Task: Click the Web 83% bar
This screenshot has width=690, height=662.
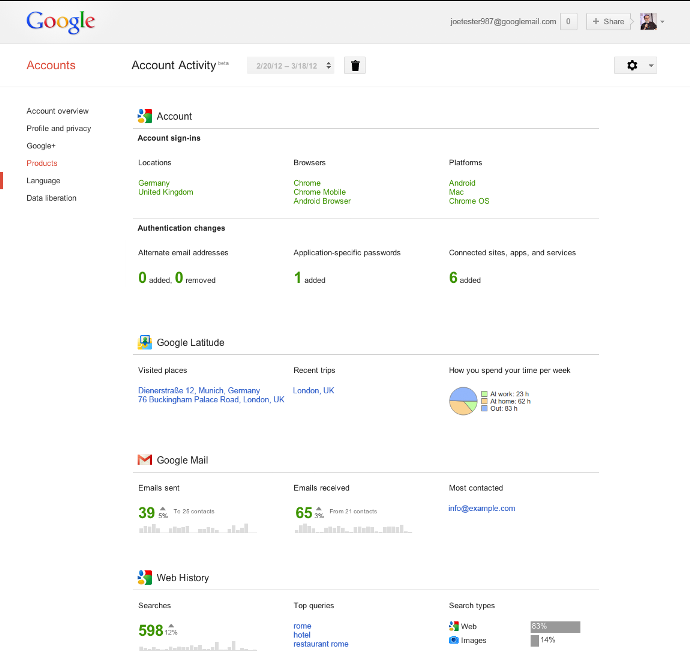Action: 555,626
